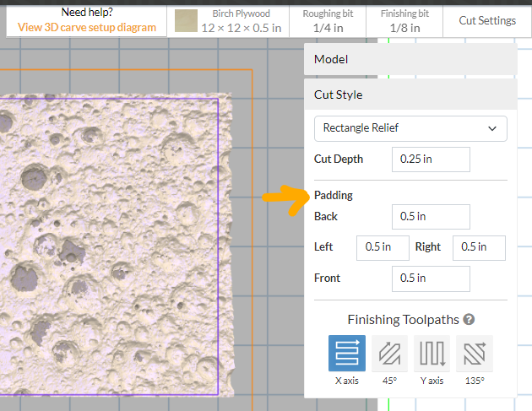
Task: Focus the Back padding input field
Action: tap(431, 216)
